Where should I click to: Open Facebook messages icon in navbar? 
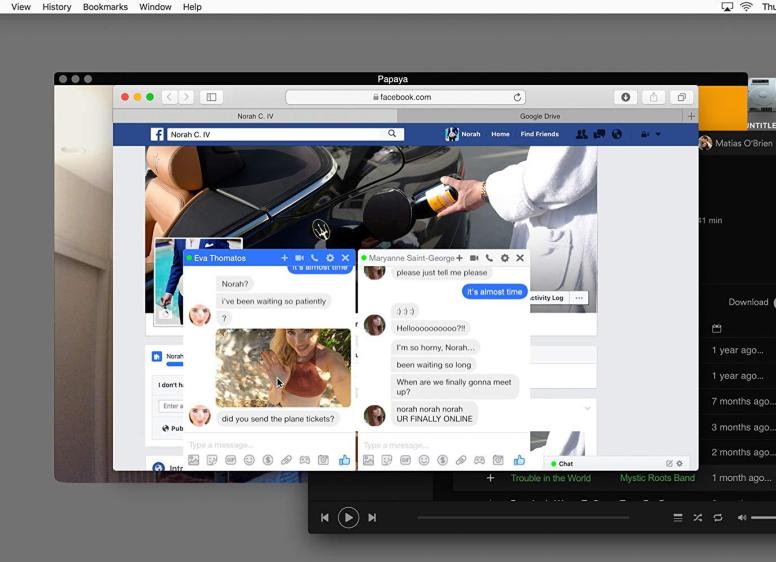point(599,134)
